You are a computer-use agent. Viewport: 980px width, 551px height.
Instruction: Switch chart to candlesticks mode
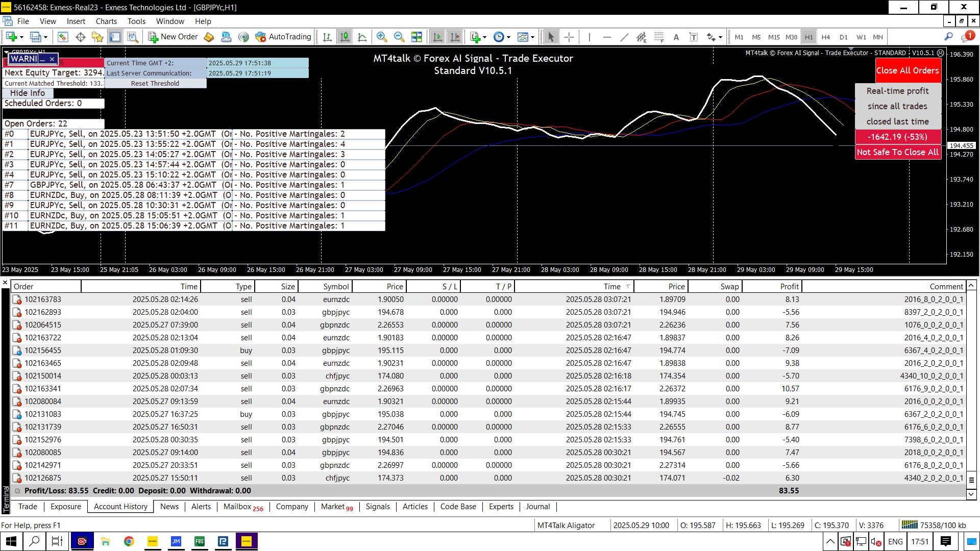pos(345,37)
